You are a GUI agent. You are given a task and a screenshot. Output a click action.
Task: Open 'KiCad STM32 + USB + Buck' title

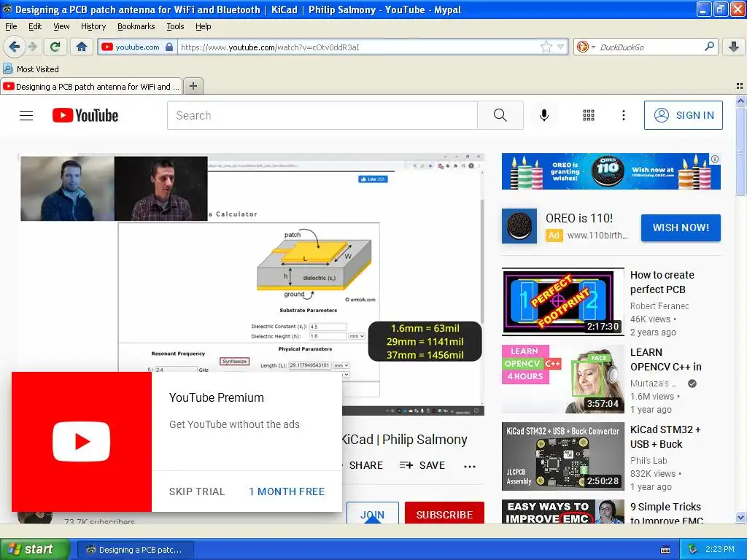665,437
